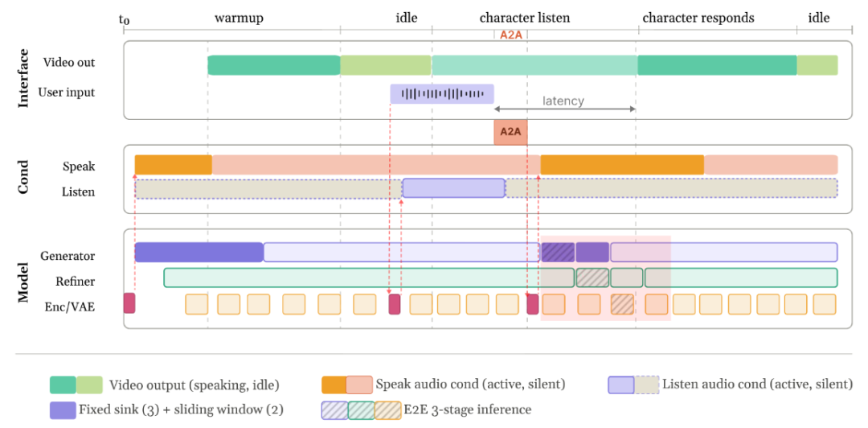Click the latency arrow label

click(563, 101)
